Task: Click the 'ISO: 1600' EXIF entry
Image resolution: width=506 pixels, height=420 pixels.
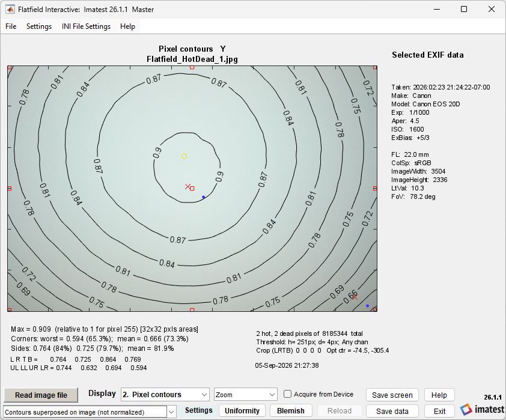Action: 407,129
